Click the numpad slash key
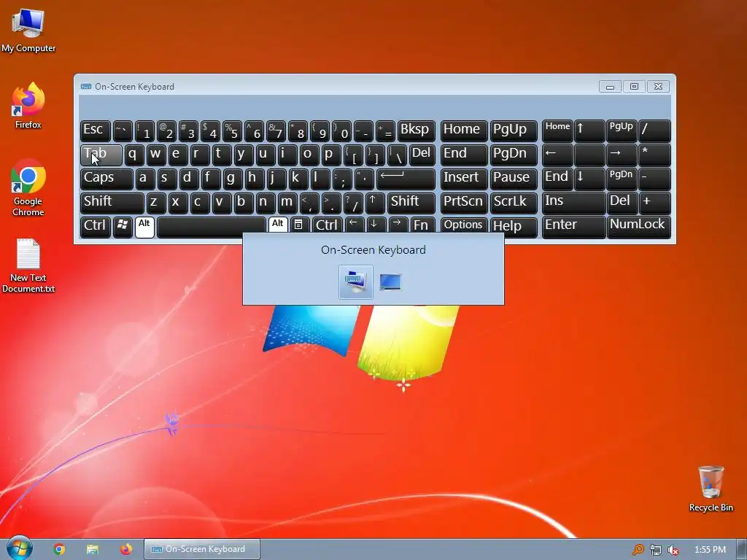The image size is (747, 560). (654, 131)
